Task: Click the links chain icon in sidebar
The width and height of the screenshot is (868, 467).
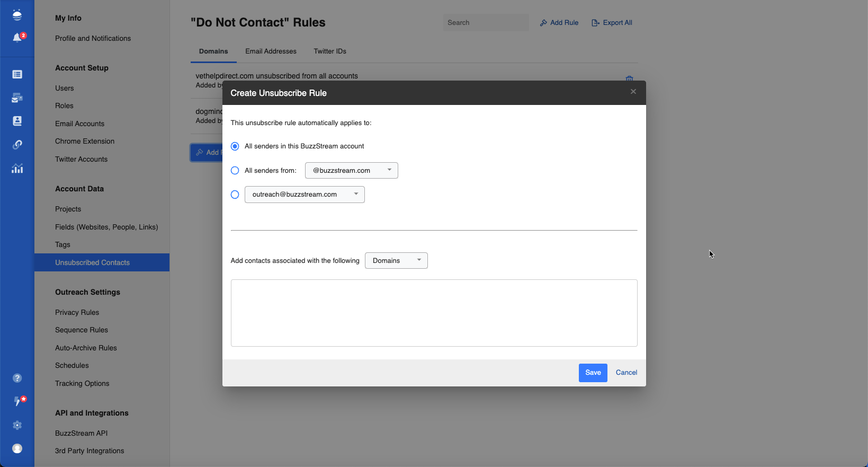Action: coord(17,145)
